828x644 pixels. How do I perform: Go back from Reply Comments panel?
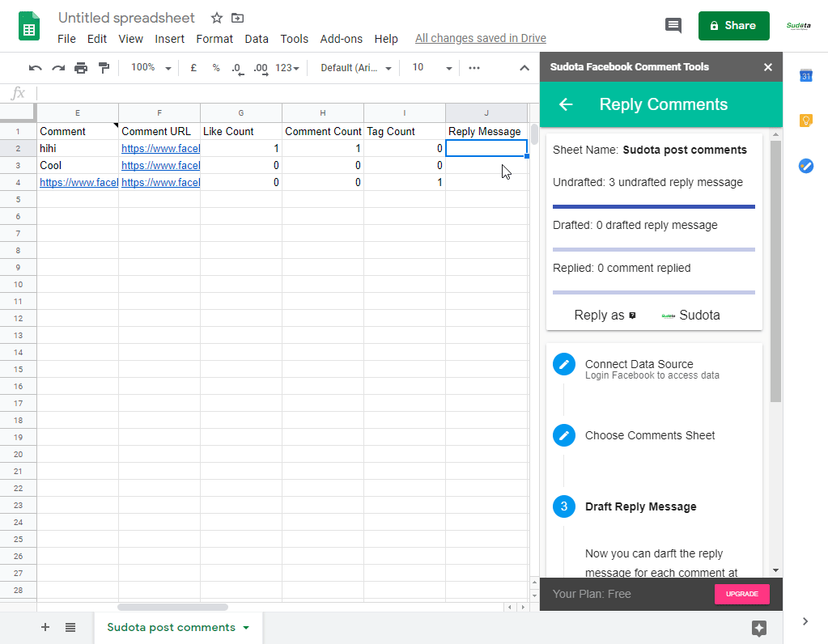[566, 104]
